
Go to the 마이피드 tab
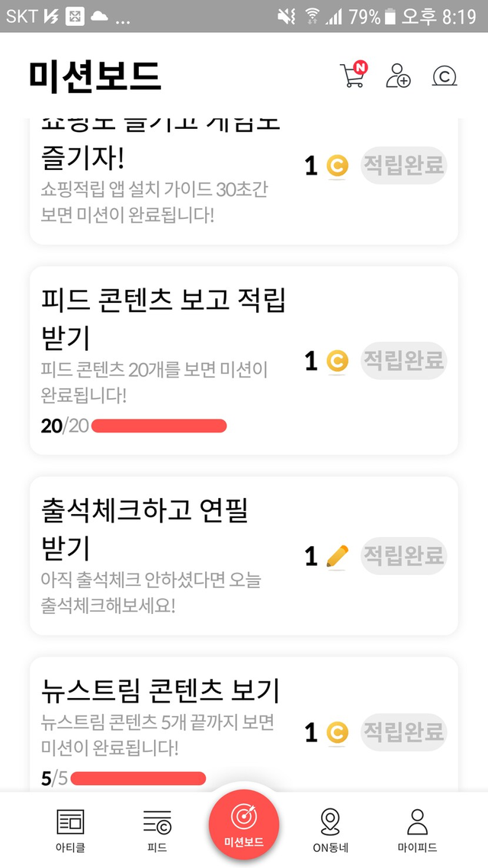[x=417, y=830]
